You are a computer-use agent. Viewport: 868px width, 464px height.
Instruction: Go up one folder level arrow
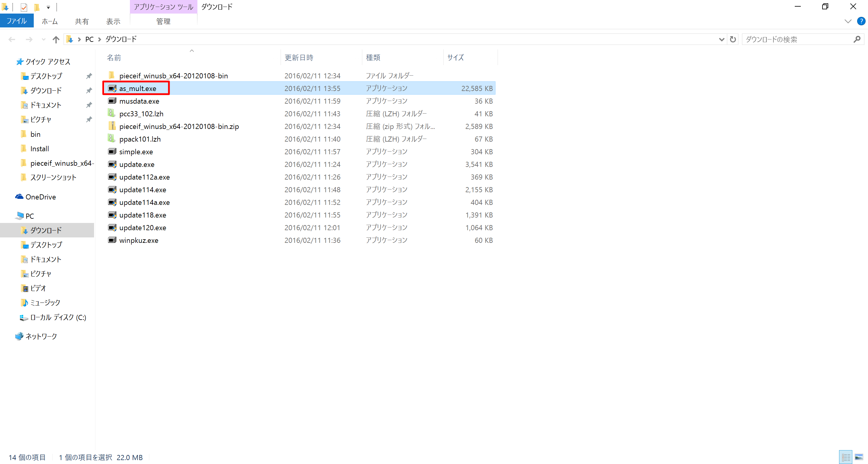pyautogui.click(x=56, y=39)
